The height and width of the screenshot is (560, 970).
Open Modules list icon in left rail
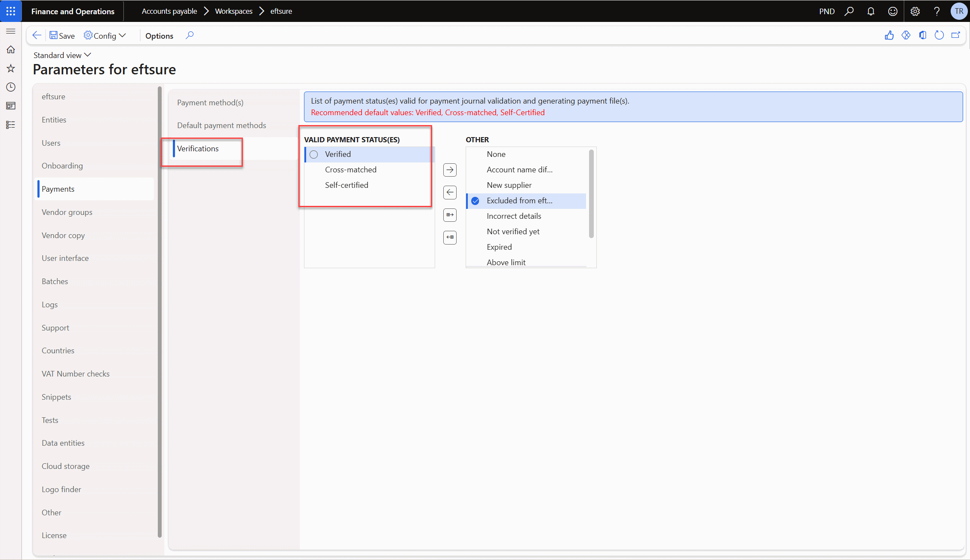[x=11, y=125]
